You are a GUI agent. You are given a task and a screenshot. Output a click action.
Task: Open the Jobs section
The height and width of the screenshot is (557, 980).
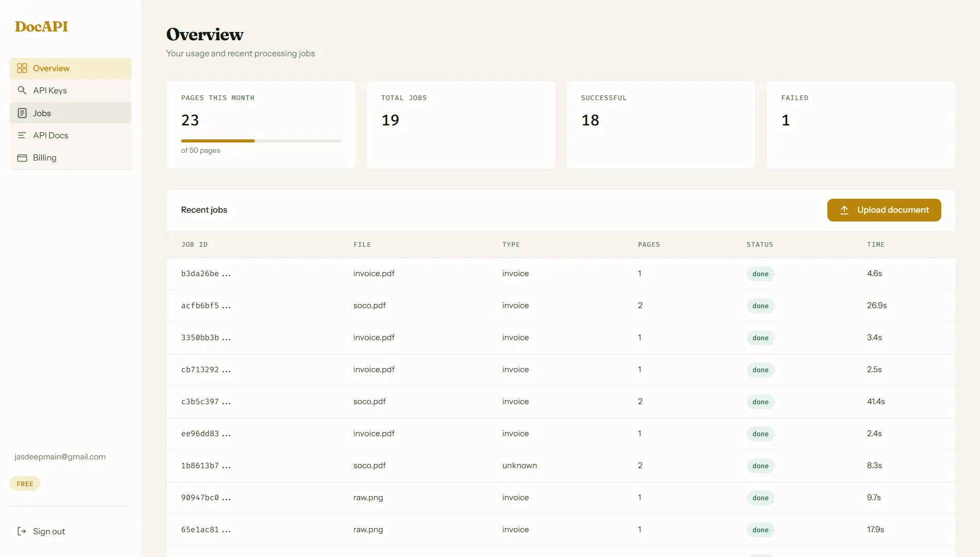click(x=71, y=113)
